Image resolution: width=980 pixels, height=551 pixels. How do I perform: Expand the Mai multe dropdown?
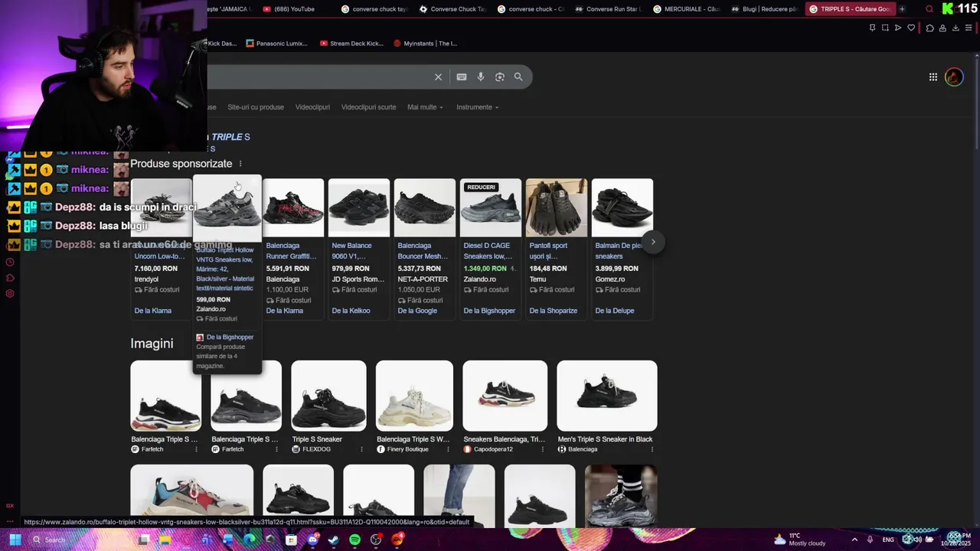tap(425, 107)
